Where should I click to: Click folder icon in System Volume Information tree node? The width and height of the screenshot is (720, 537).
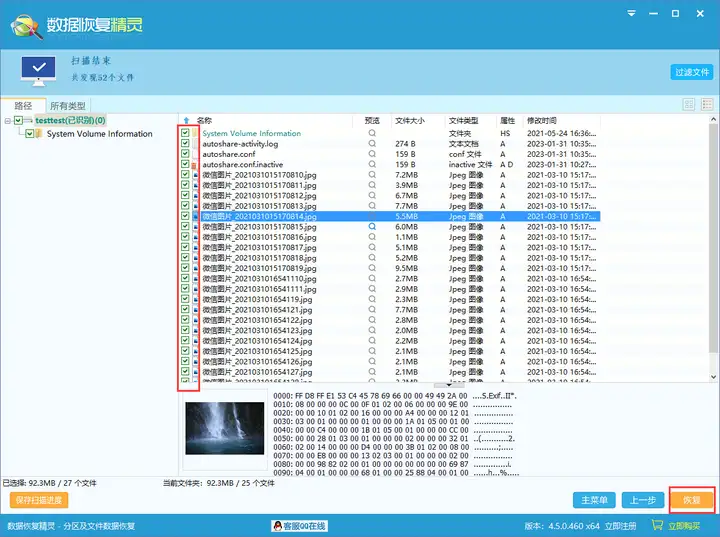pyautogui.click(x=39, y=134)
